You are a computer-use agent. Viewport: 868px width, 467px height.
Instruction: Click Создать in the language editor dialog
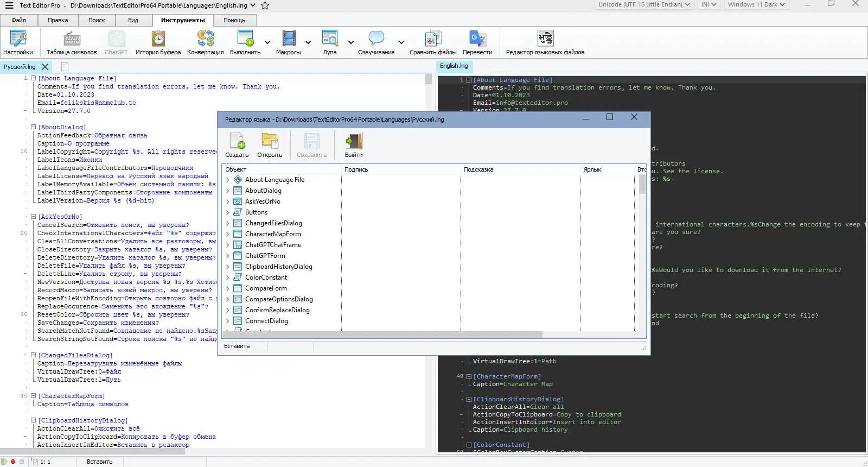237,146
